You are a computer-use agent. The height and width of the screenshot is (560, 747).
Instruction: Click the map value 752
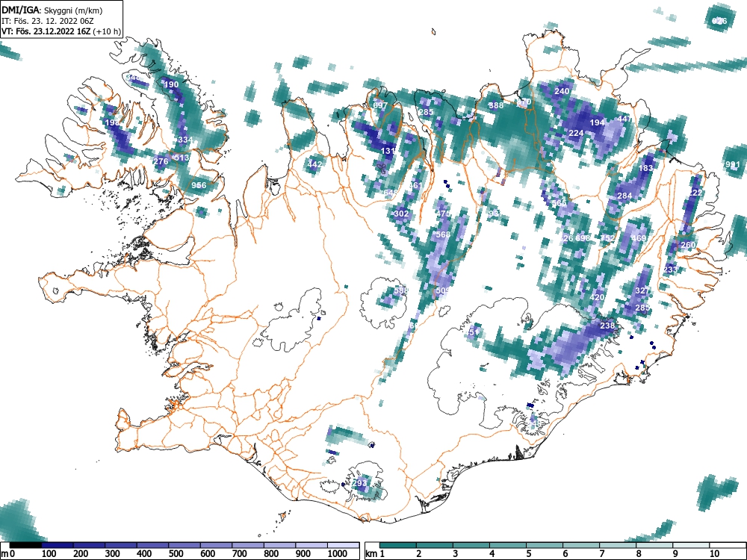pyautogui.click(x=607, y=238)
